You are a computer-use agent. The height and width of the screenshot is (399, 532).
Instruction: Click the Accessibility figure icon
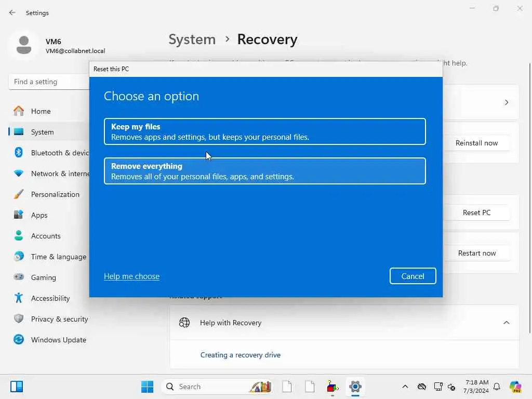[19, 298]
